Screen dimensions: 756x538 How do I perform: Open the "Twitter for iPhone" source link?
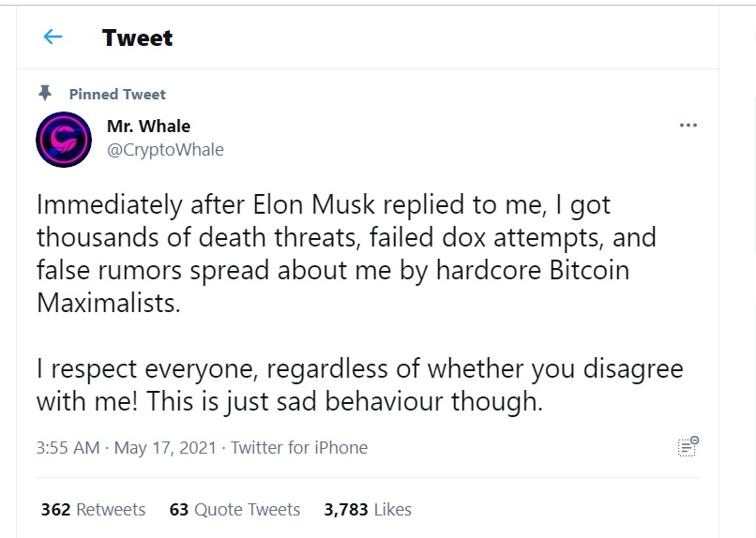pyautogui.click(x=299, y=447)
